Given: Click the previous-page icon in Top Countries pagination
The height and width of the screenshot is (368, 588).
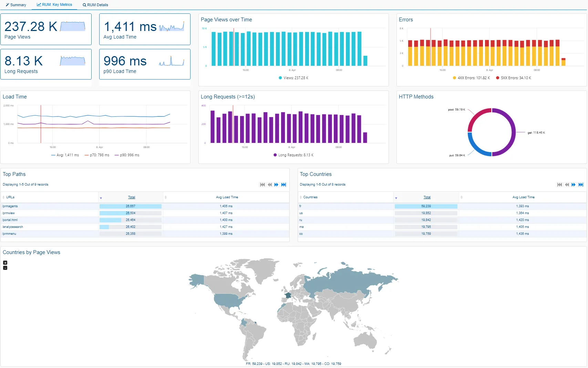Looking at the screenshot, I should coord(567,185).
